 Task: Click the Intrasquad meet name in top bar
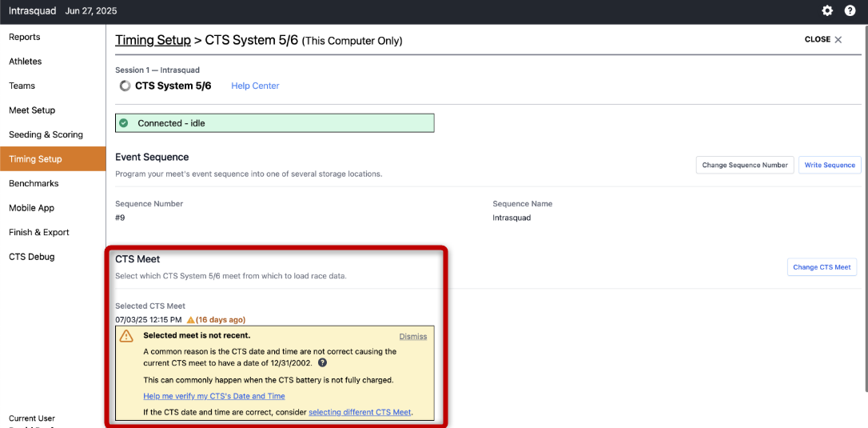32,10
